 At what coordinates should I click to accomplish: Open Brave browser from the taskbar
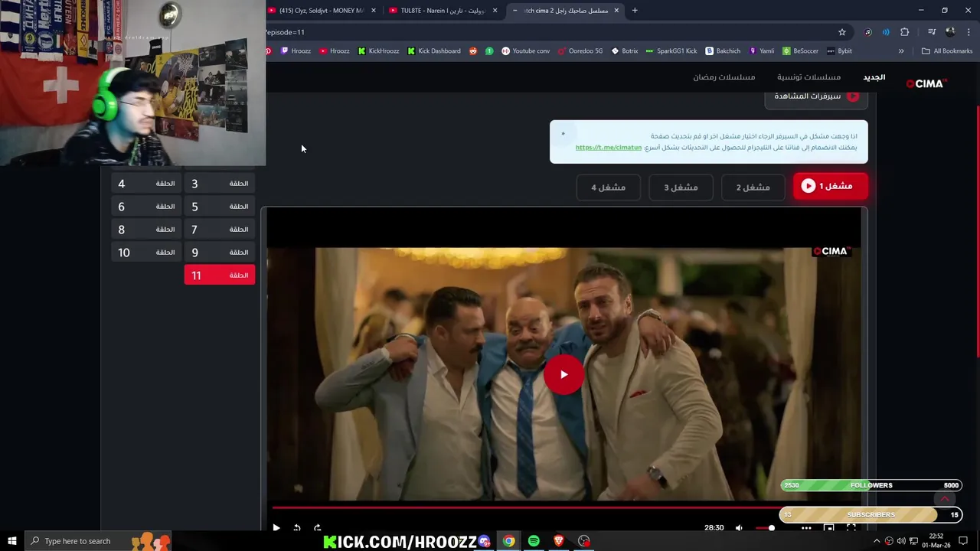[x=559, y=541]
